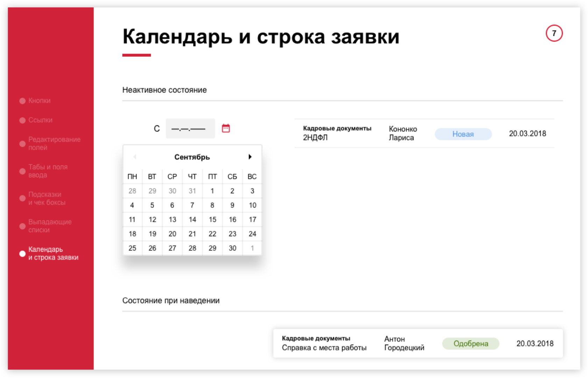Go to next month with right arrow
The width and height of the screenshot is (588, 378).
coord(250,157)
